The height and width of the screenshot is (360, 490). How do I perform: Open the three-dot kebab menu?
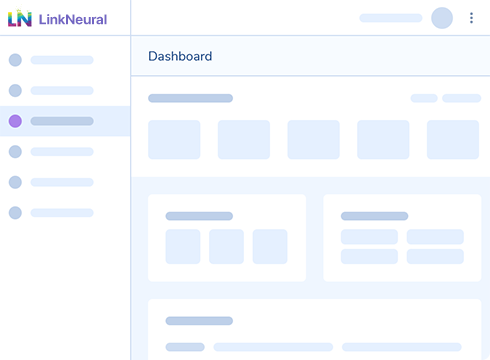pyautogui.click(x=471, y=18)
